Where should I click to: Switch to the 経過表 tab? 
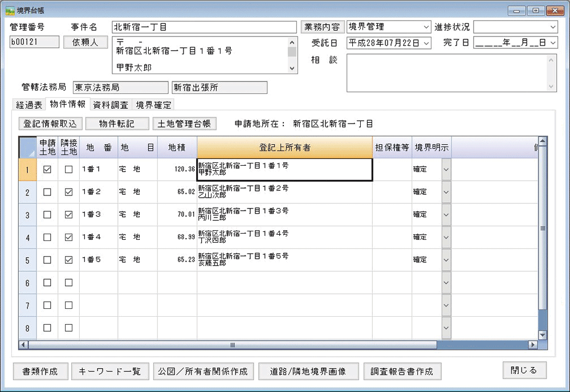coord(28,105)
